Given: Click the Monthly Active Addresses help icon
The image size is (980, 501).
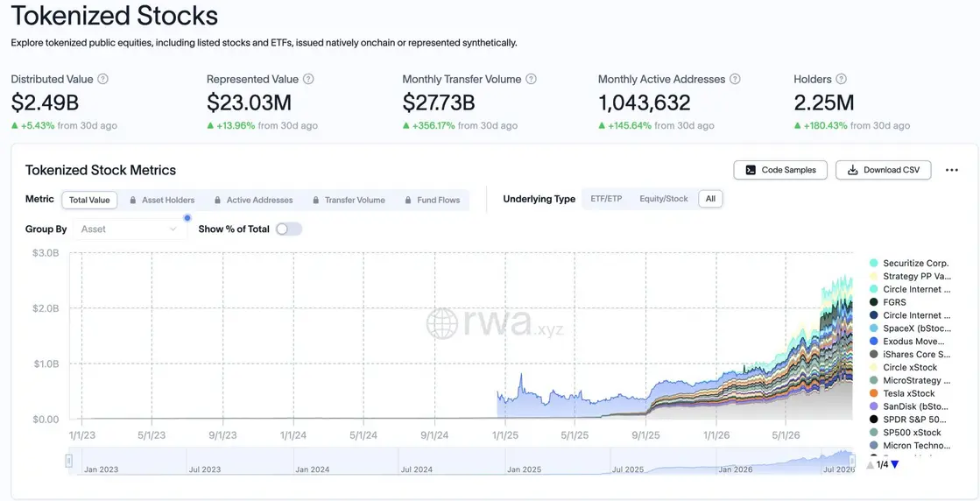Looking at the screenshot, I should point(735,80).
